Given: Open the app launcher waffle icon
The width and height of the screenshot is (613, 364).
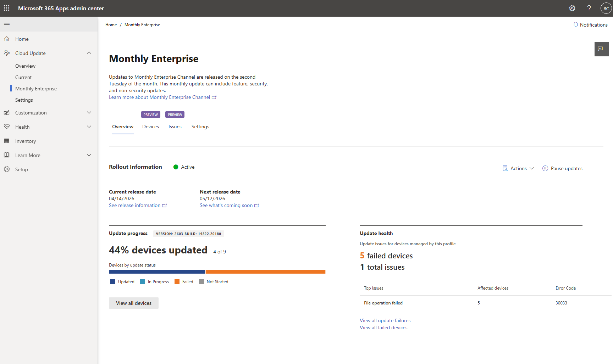Looking at the screenshot, I should (x=7, y=8).
